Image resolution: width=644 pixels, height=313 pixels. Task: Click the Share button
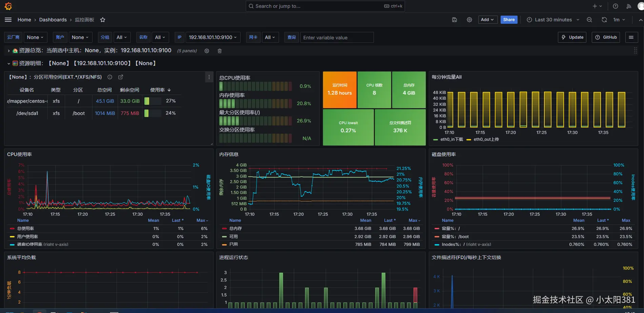[x=509, y=20]
